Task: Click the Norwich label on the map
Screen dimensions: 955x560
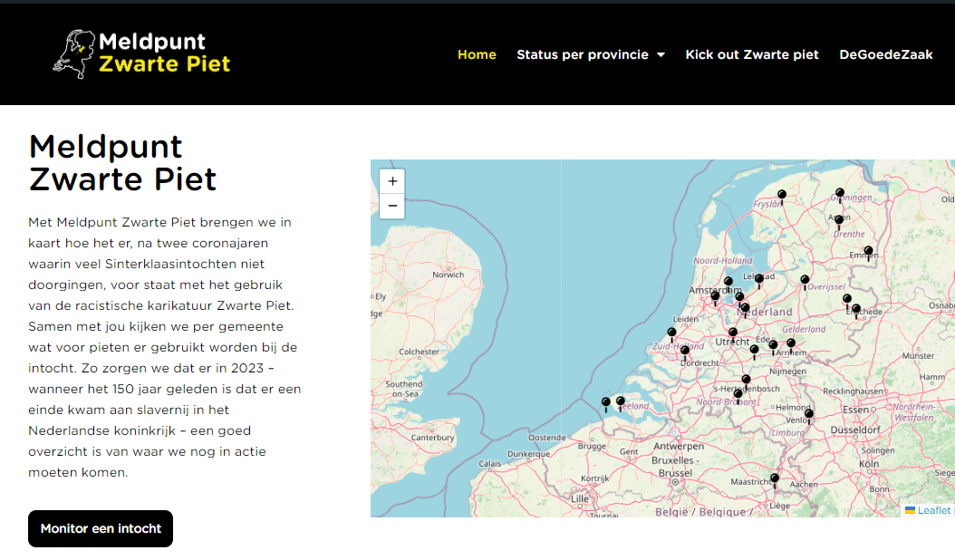Action: click(x=449, y=275)
